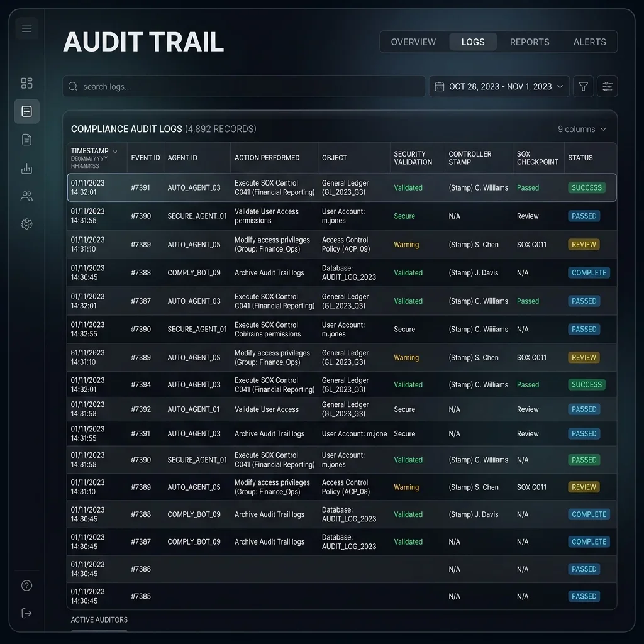Open the document icon in sidebar

(26, 140)
